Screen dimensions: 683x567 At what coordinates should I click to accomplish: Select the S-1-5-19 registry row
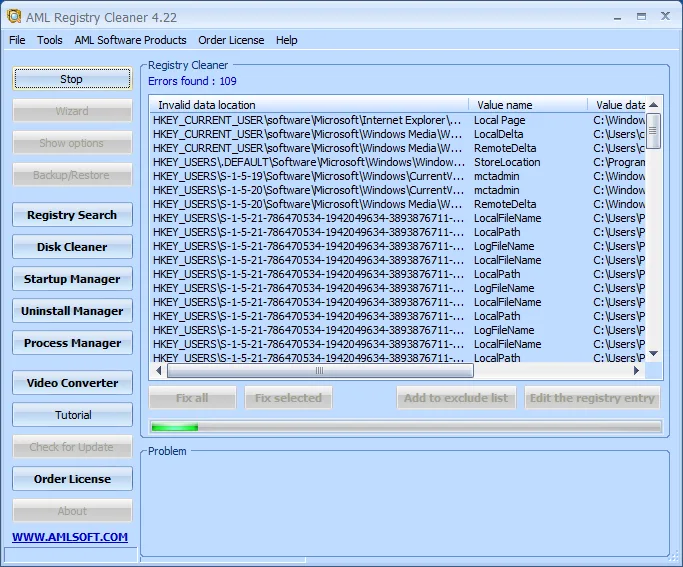click(397, 176)
